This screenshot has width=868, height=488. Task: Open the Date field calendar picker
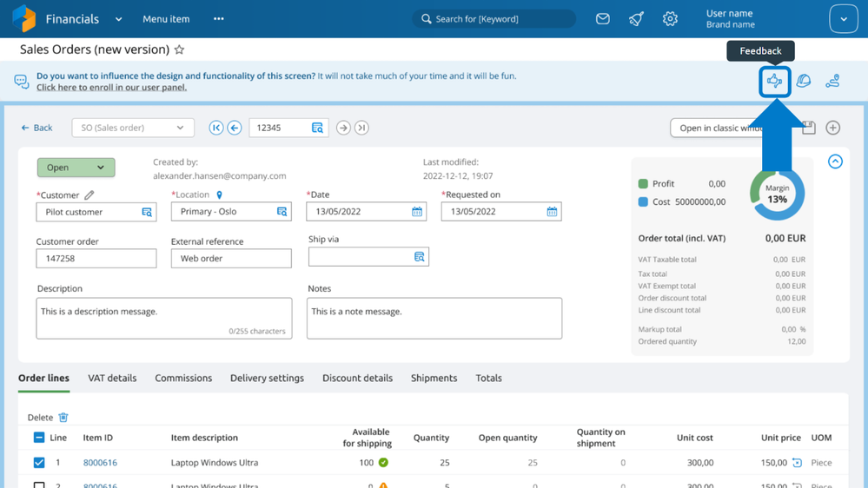(x=417, y=212)
